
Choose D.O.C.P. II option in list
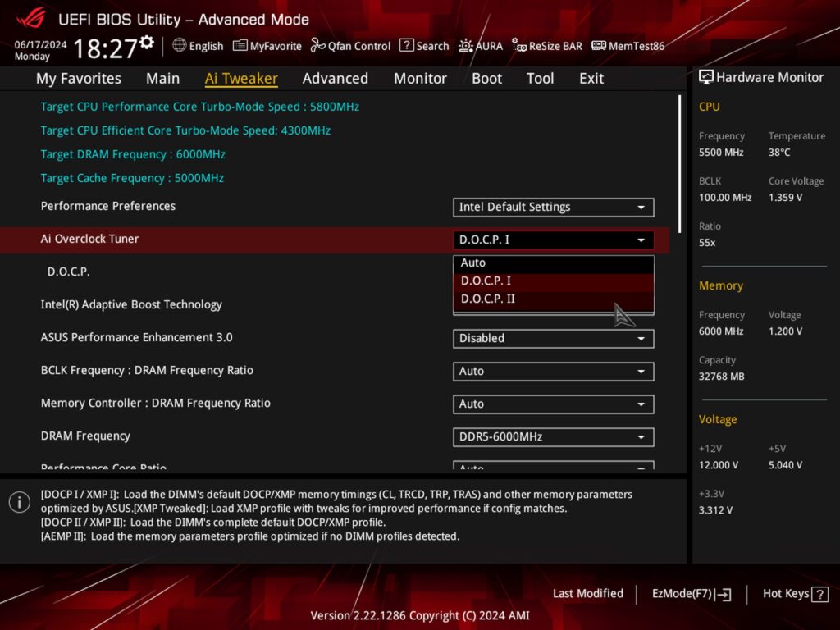click(554, 299)
